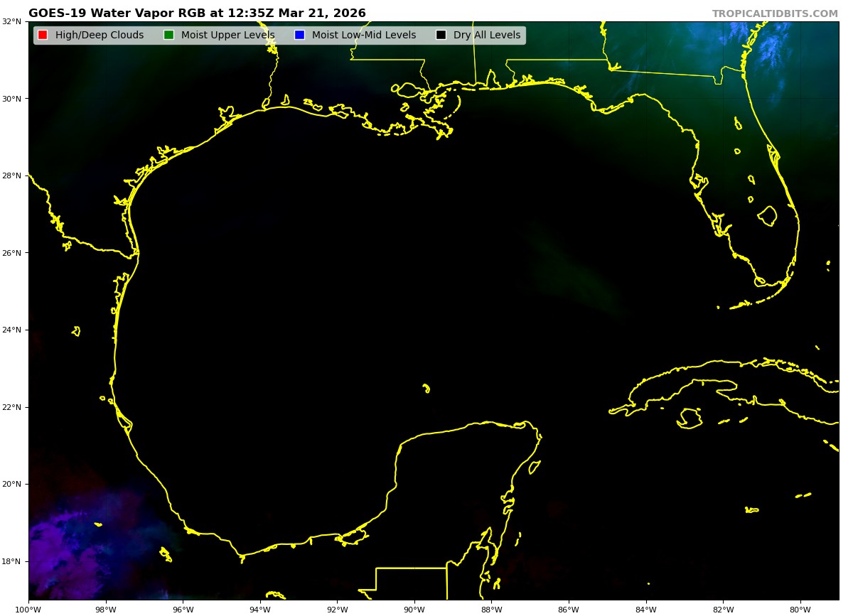Click the 90°W longitude axis label
Screen dimensions: 853x616
(x=414, y=609)
